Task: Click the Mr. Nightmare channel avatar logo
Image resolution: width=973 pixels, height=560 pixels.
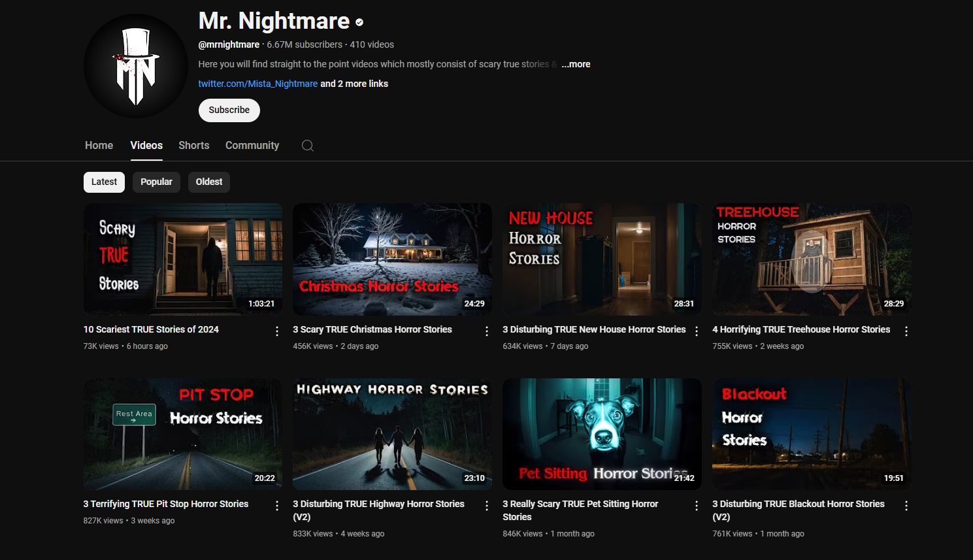Action: (x=136, y=66)
